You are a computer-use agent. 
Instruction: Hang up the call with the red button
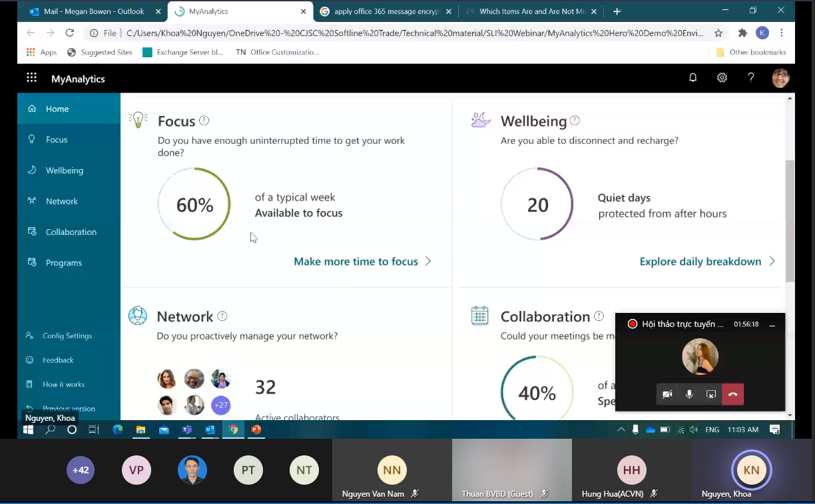pos(733,394)
